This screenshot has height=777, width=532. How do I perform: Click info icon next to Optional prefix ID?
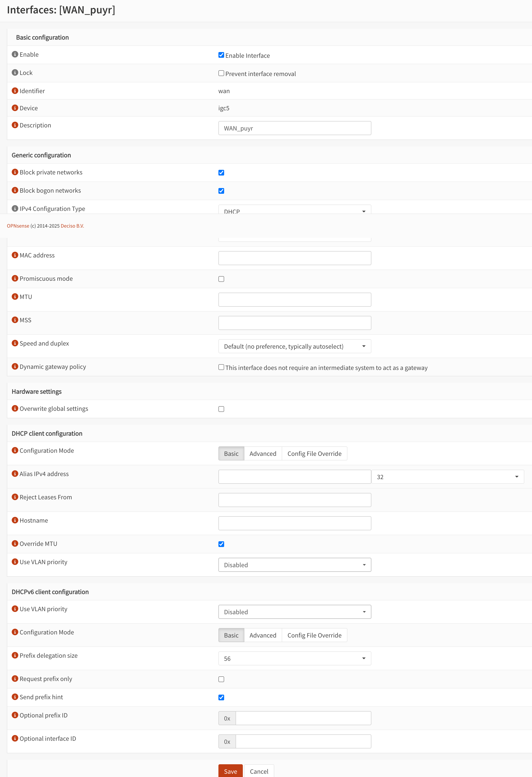click(x=15, y=715)
